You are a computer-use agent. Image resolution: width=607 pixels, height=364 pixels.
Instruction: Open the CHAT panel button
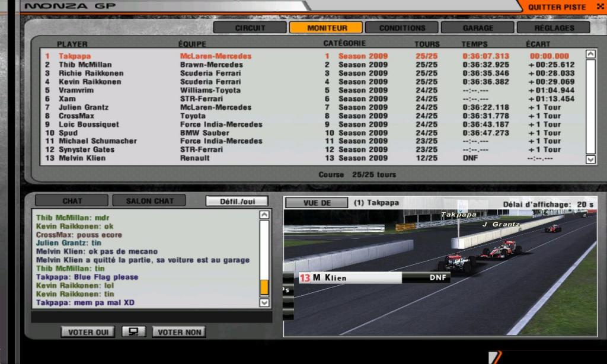click(72, 200)
